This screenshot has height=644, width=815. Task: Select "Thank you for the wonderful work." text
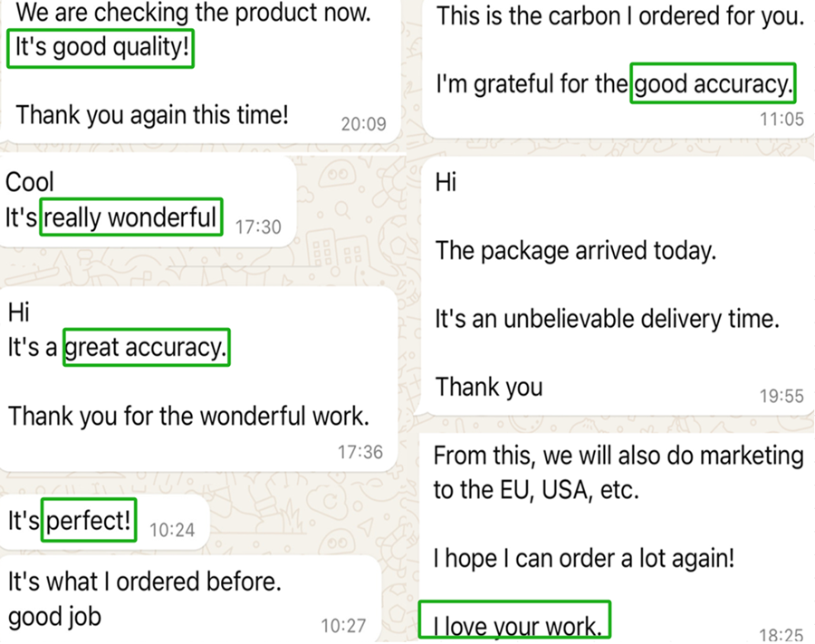click(188, 417)
